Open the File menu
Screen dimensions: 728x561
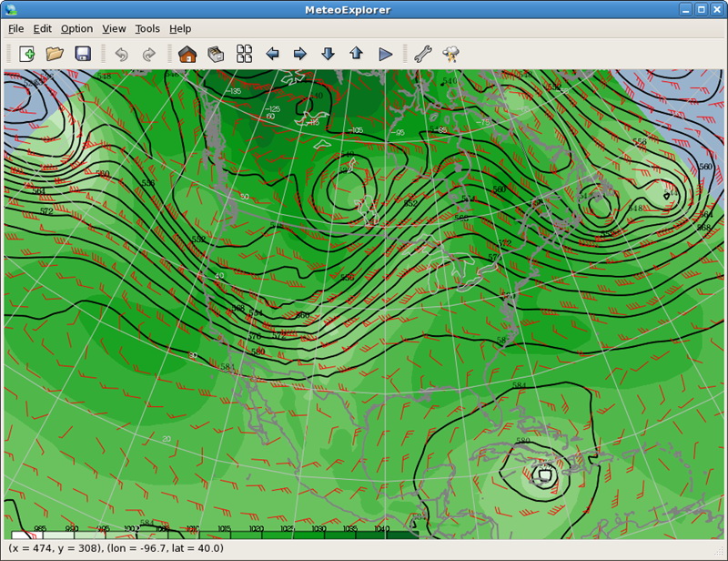15,28
